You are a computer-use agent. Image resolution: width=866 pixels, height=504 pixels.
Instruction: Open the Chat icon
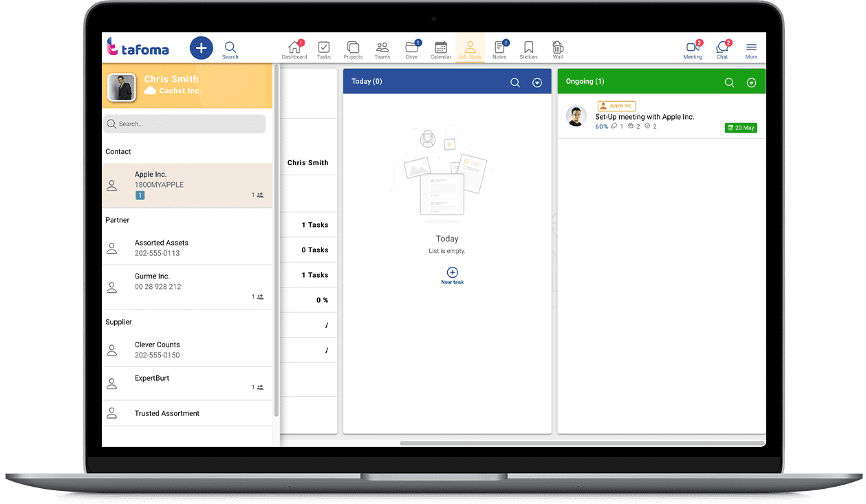coord(722,48)
